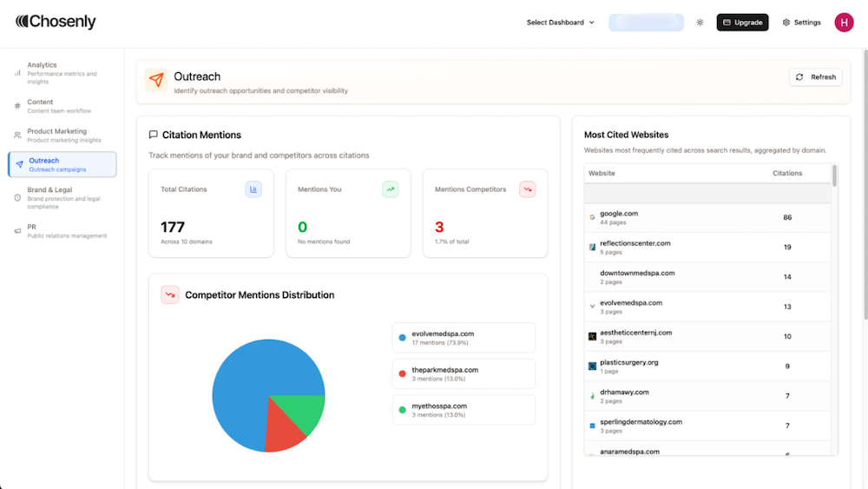Click the Content hash icon
The width and height of the screenshot is (868, 489).
click(17, 106)
